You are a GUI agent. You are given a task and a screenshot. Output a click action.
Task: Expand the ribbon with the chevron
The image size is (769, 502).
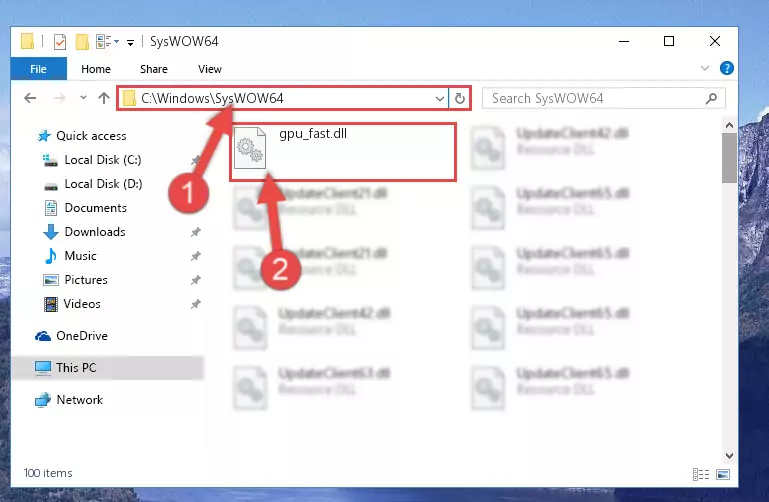tap(705, 68)
